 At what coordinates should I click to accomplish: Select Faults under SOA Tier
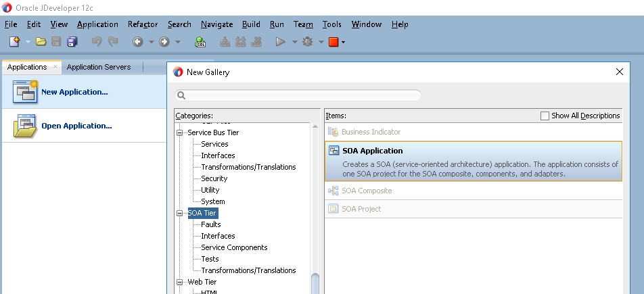211,224
